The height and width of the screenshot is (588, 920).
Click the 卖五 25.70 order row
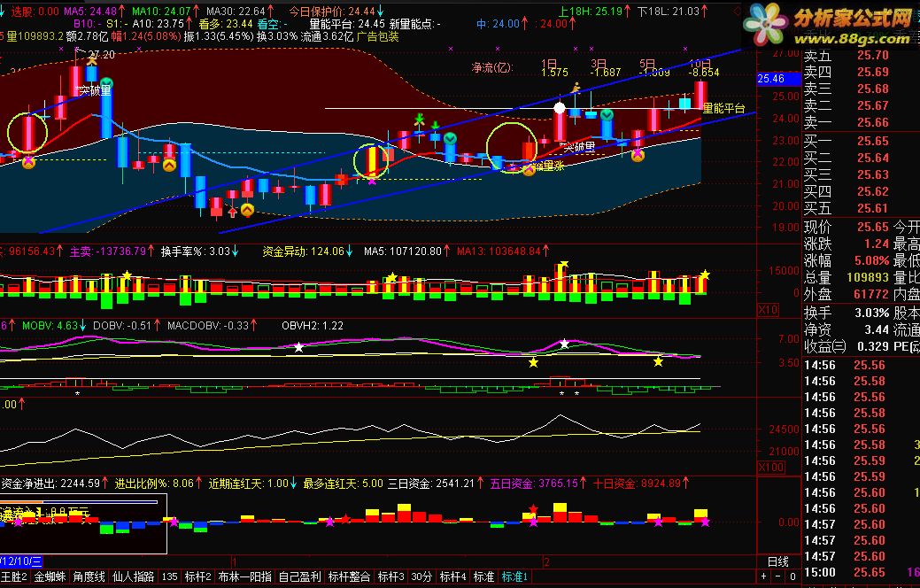point(847,56)
